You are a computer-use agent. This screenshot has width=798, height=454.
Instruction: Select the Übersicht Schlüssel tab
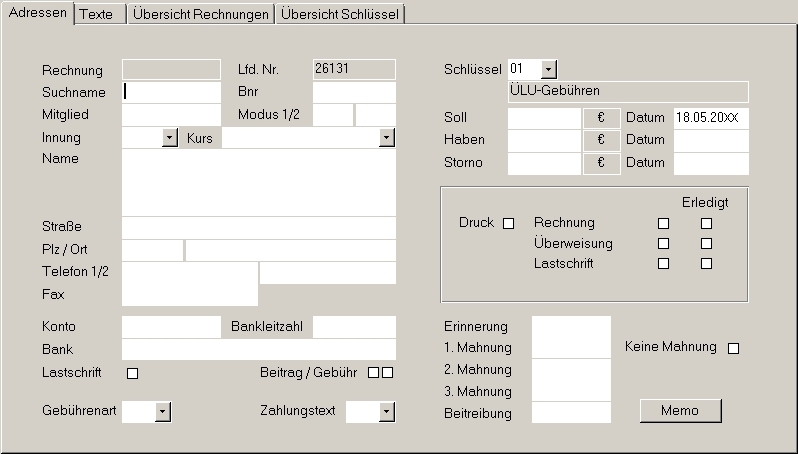pos(340,14)
